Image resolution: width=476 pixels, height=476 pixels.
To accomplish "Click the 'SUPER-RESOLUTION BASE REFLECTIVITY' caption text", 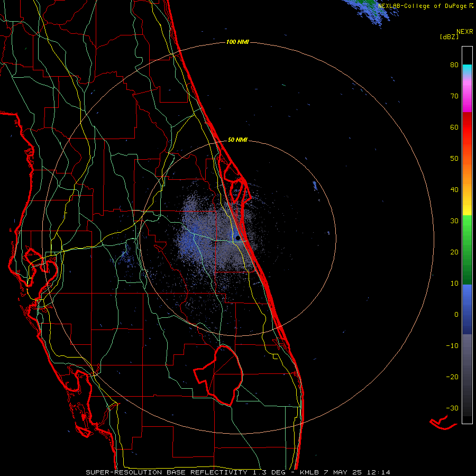I will (x=167, y=472).
